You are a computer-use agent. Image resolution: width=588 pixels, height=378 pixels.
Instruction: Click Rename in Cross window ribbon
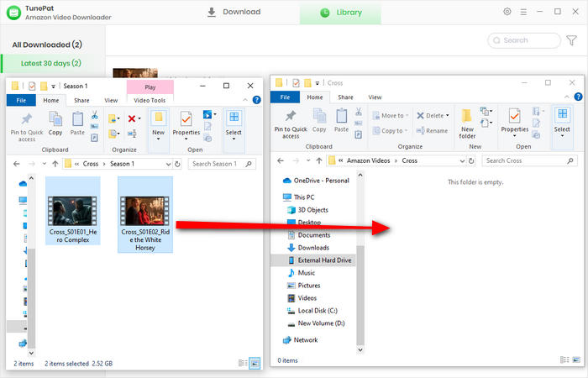(x=432, y=130)
